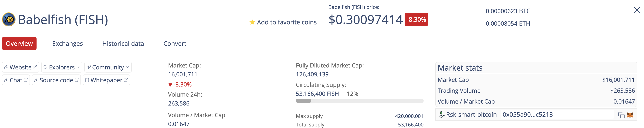
Task: Open the Source code link
Action: [x=56, y=80]
